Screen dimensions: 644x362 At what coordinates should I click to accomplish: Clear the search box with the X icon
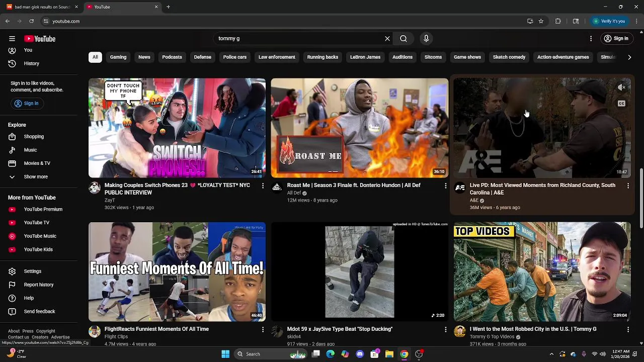click(x=387, y=39)
